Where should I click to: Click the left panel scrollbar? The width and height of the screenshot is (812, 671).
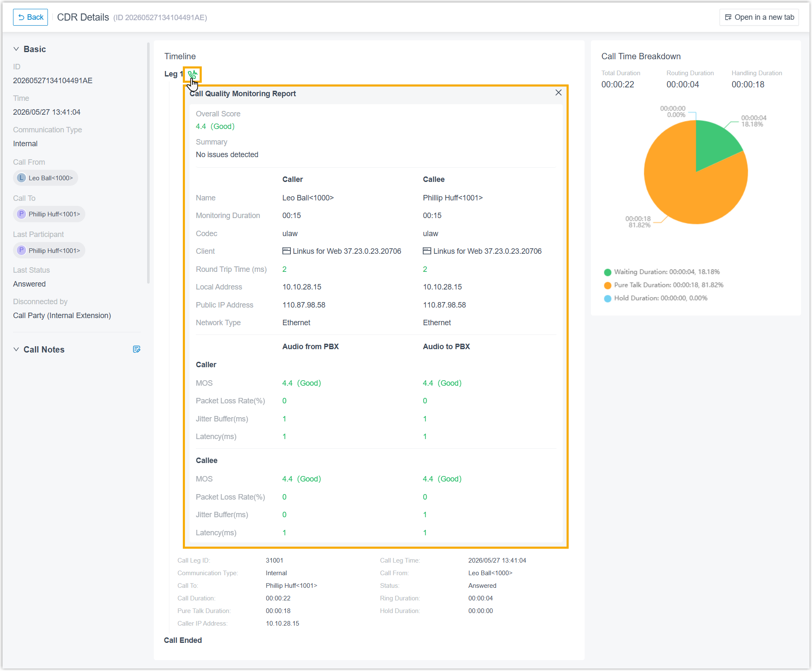[148, 163]
